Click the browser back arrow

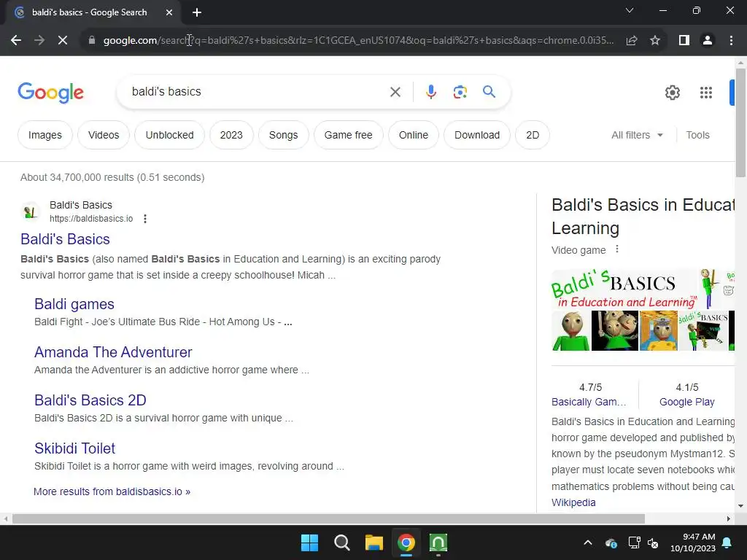(x=16, y=41)
